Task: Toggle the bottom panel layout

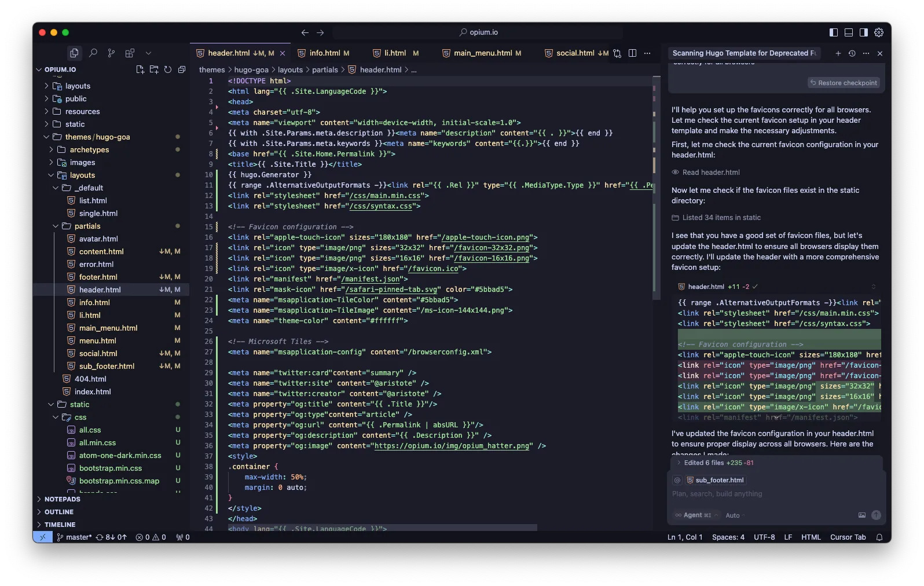Action: click(x=849, y=32)
